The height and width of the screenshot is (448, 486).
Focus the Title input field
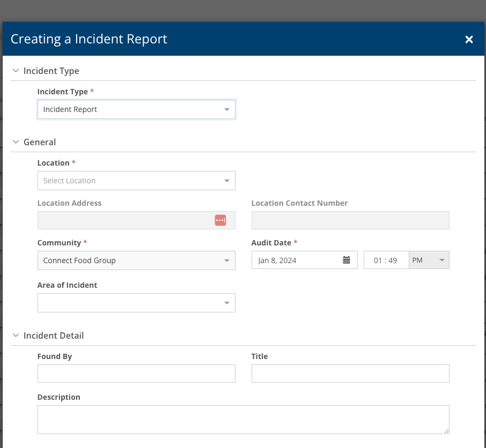tap(350, 374)
